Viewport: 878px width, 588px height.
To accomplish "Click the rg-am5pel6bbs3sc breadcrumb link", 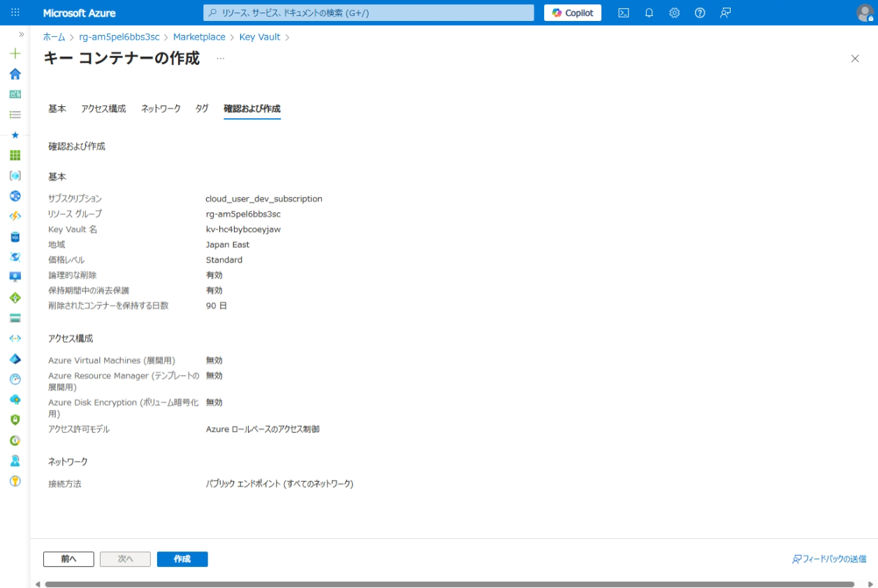I will 119,37.
